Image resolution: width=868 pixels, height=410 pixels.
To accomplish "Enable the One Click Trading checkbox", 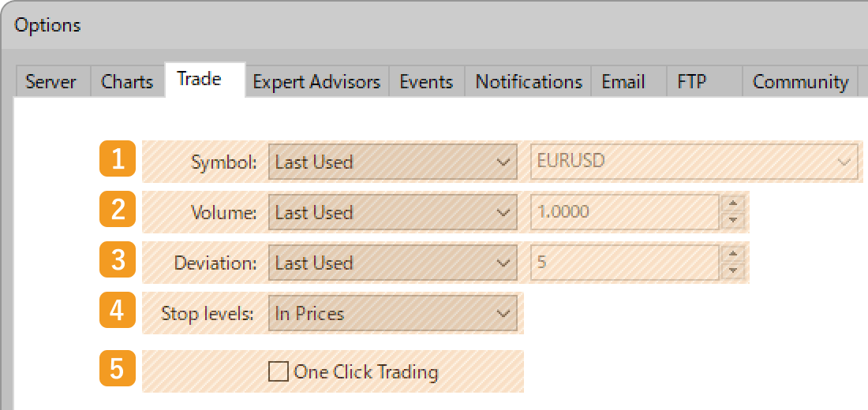I will tap(279, 371).
